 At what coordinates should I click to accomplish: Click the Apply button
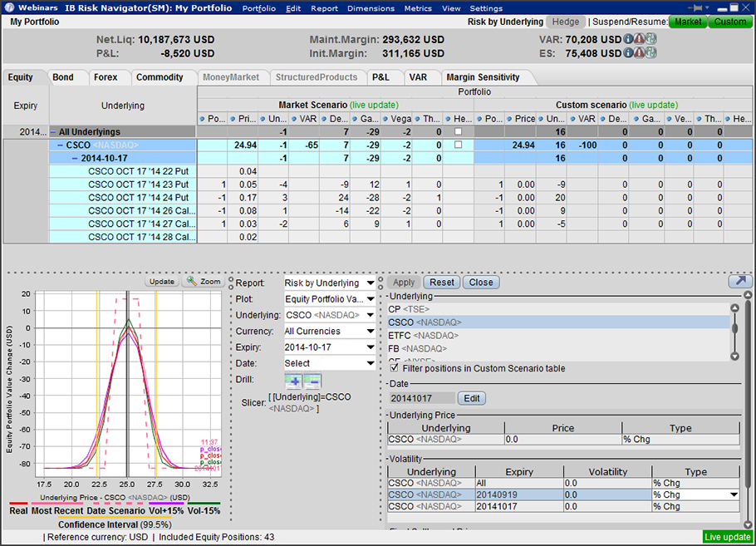point(404,283)
